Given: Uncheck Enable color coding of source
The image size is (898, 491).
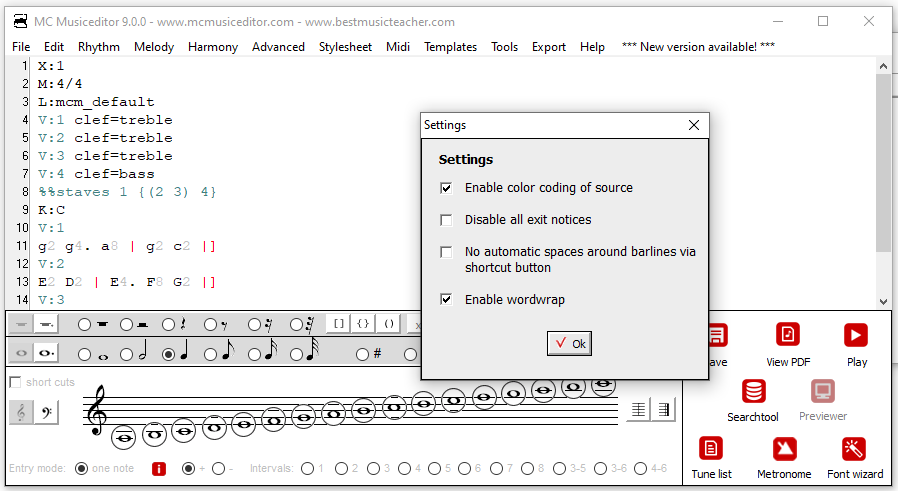Looking at the screenshot, I should [446, 188].
